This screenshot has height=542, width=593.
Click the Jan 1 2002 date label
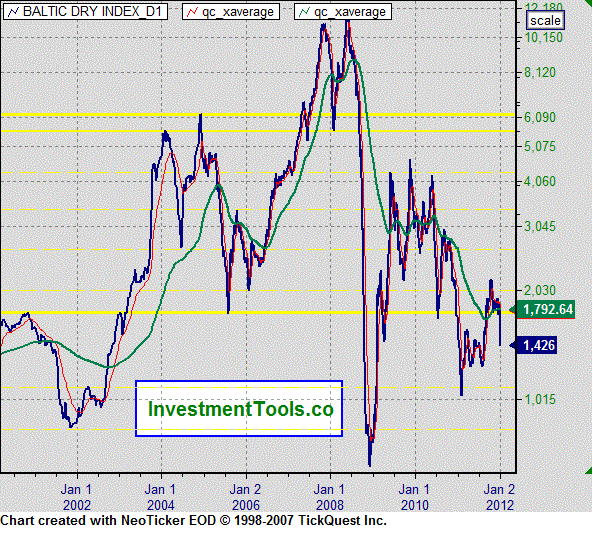coord(77,497)
